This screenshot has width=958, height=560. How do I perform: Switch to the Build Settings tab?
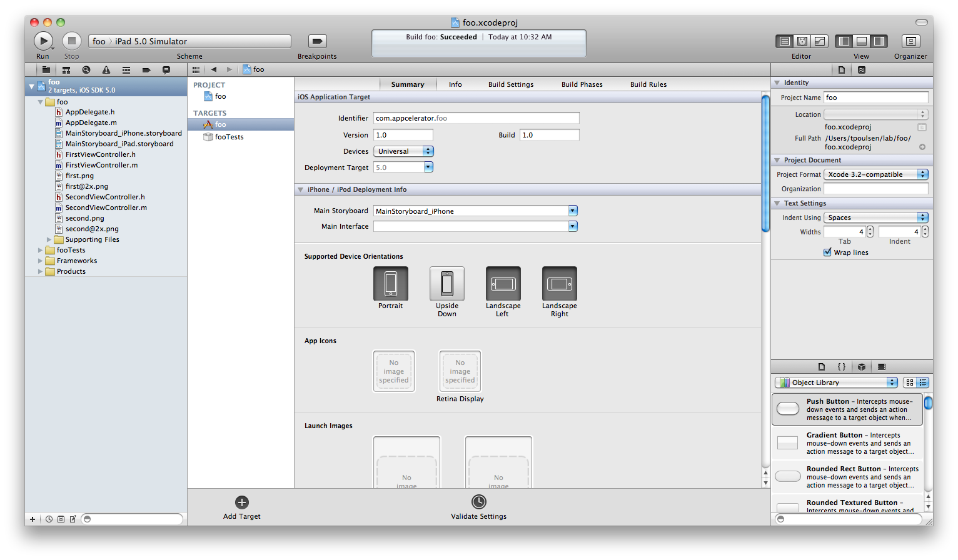(511, 84)
